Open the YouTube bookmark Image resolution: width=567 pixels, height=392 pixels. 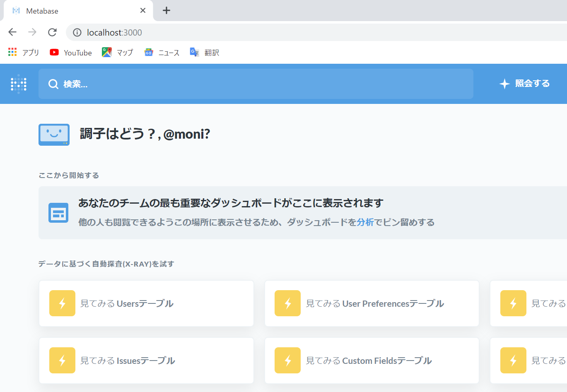pos(71,53)
